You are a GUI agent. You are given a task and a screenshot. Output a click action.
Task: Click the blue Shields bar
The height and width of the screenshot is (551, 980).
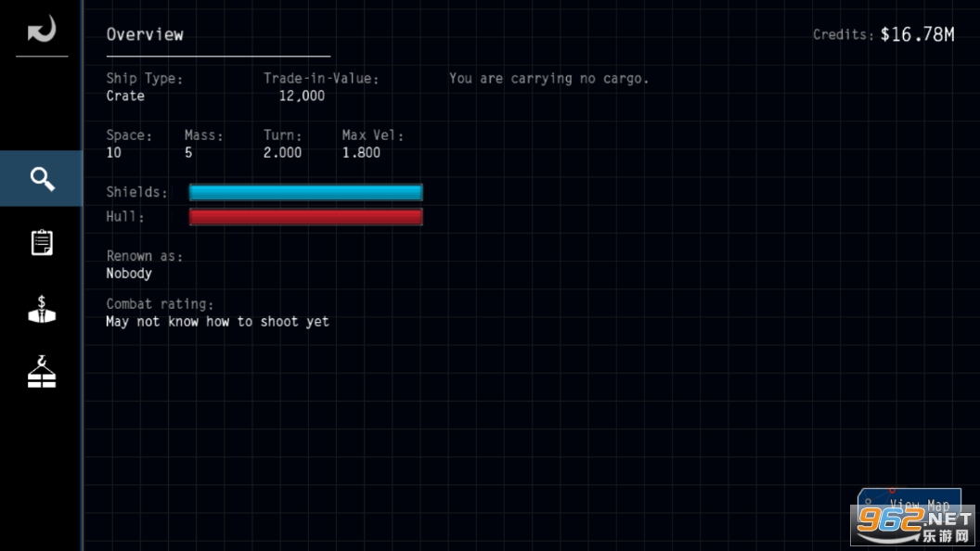305,192
